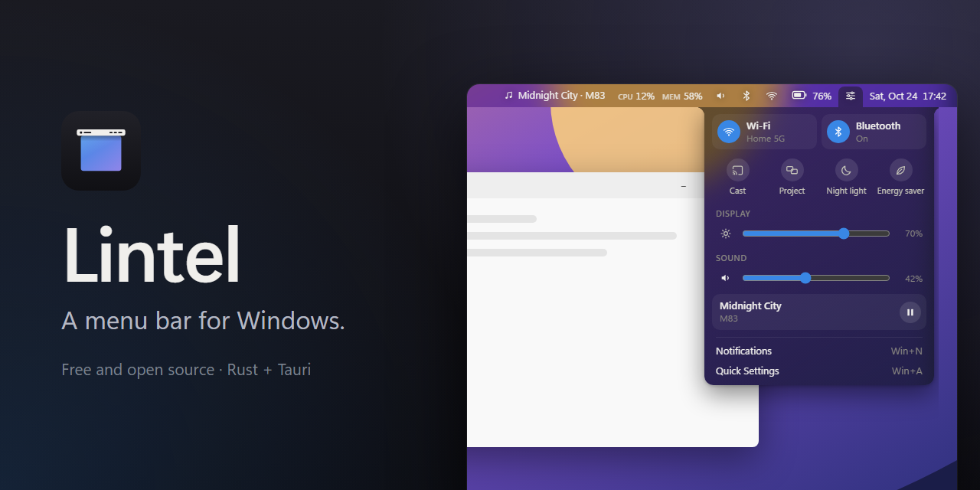The image size is (980, 490).
Task: Click the Cast quick action button
Action: point(737,171)
